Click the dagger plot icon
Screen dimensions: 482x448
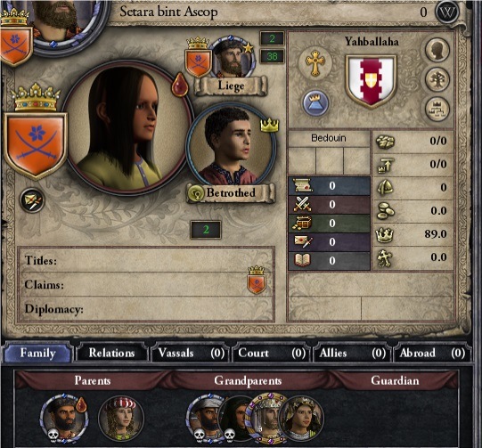click(x=32, y=200)
